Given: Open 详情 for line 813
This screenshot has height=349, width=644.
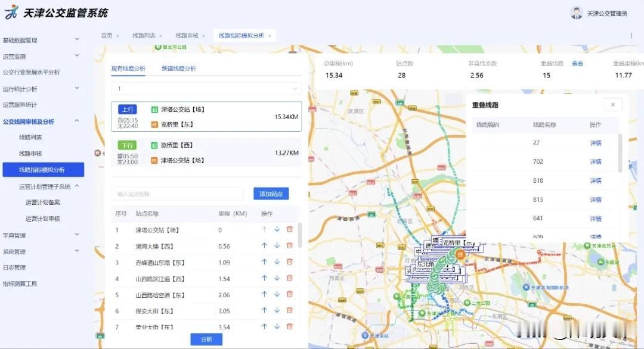Looking at the screenshot, I should (x=596, y=200).
